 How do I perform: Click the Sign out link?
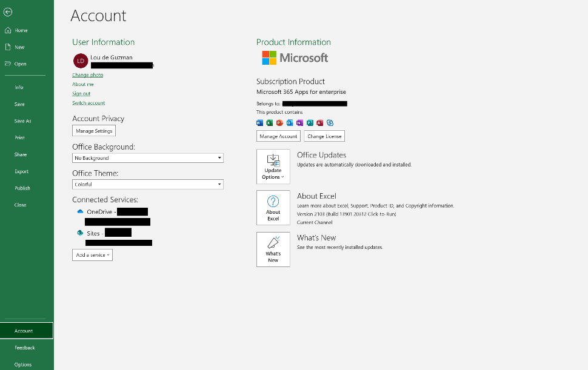coord(81,94)
